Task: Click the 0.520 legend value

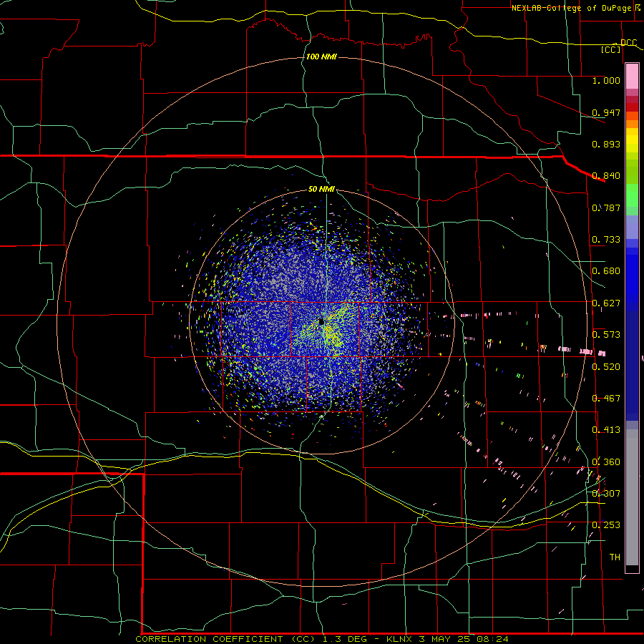Action: click(x=606, y=367)
